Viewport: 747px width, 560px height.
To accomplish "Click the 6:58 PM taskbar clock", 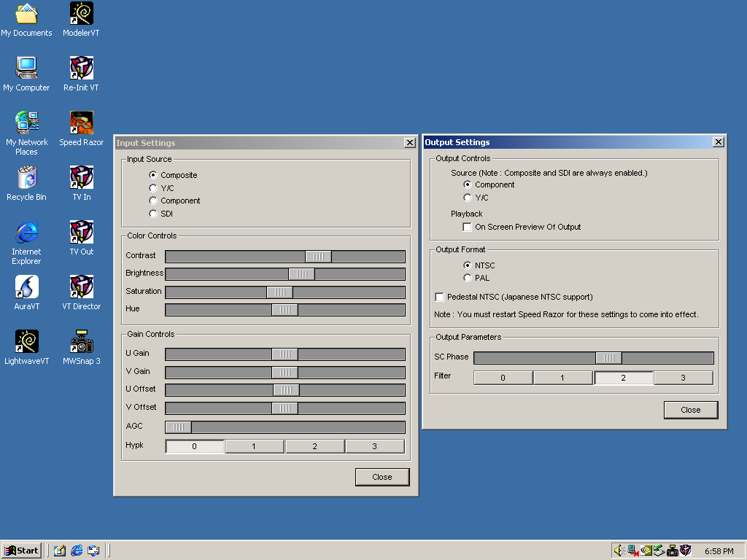I will point(719,551).
